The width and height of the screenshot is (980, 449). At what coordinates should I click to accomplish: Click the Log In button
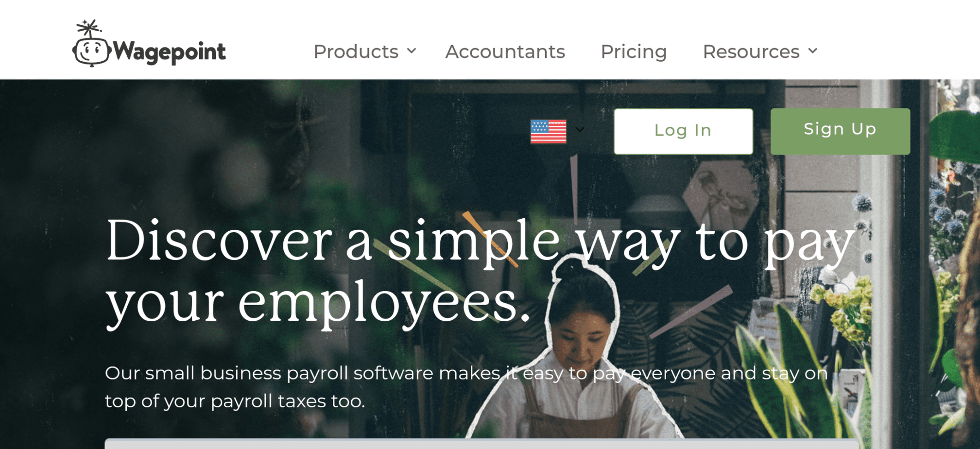[683, 131]
